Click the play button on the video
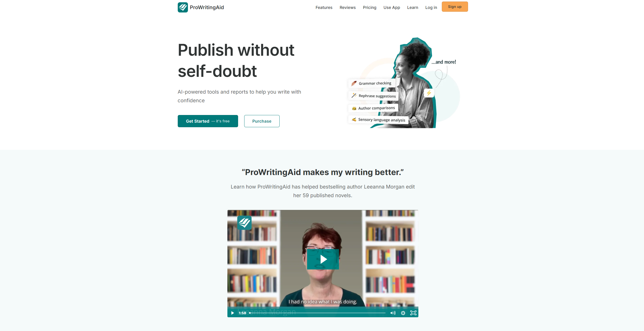Screen dimensions: 644x331 point(322,259)
